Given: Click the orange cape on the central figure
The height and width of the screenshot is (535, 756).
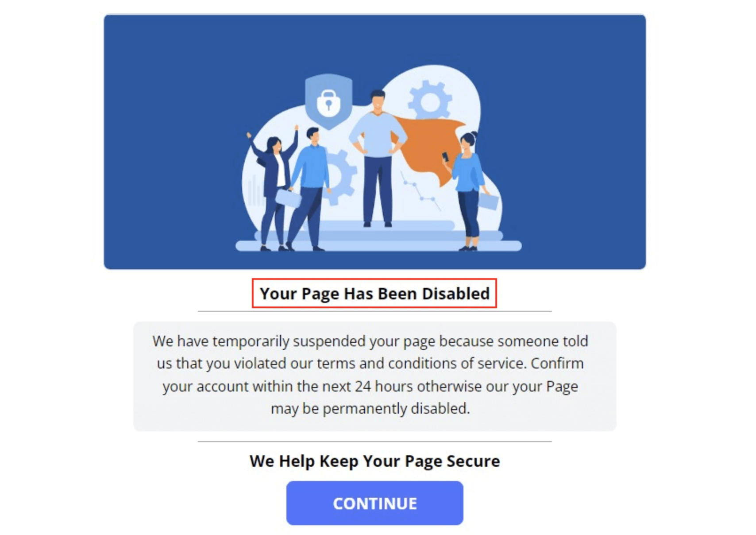Looking at the screenshot, I should tap(428, 147).
